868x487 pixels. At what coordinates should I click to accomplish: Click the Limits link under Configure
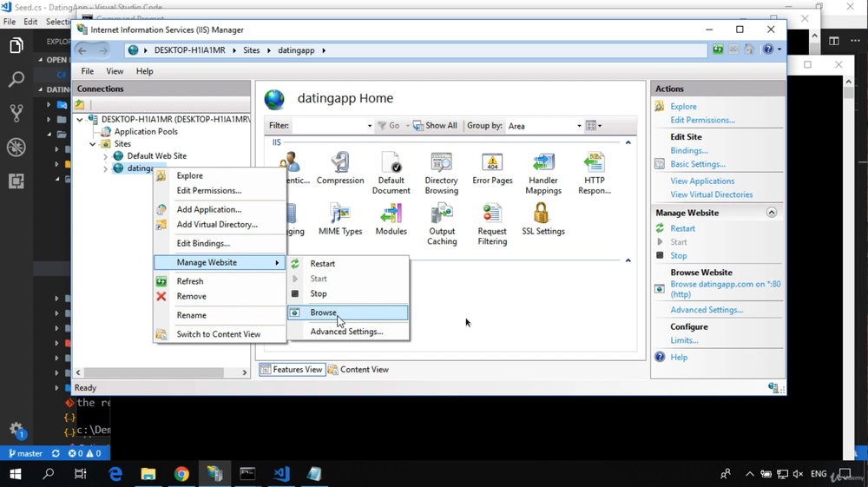(684, 340)
